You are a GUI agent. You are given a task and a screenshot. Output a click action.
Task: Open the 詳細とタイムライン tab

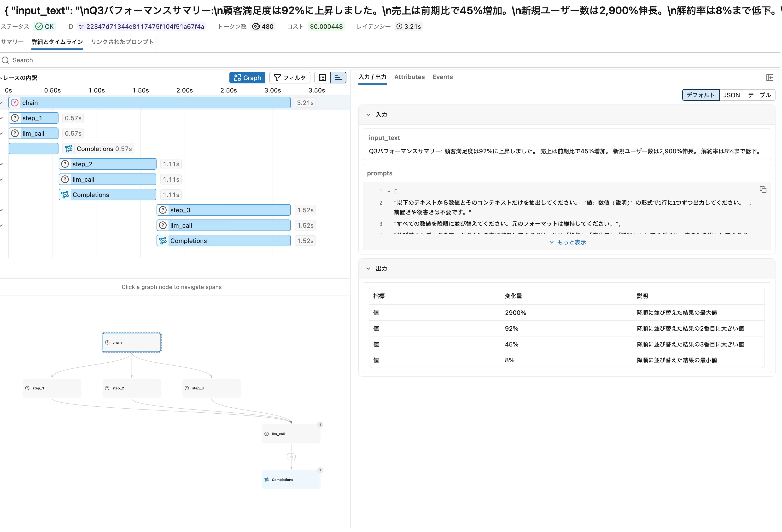(x=57, y=42)
